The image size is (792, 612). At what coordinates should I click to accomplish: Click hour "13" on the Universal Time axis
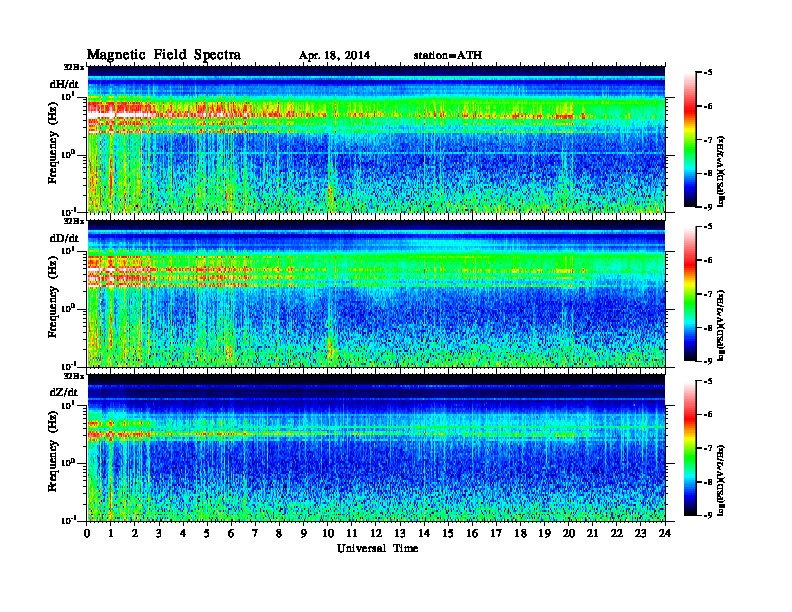400,533
